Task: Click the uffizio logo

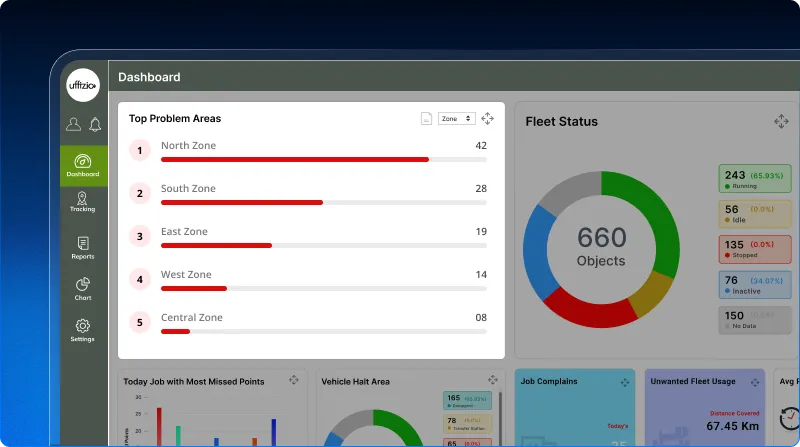Action: pos(83,85)
